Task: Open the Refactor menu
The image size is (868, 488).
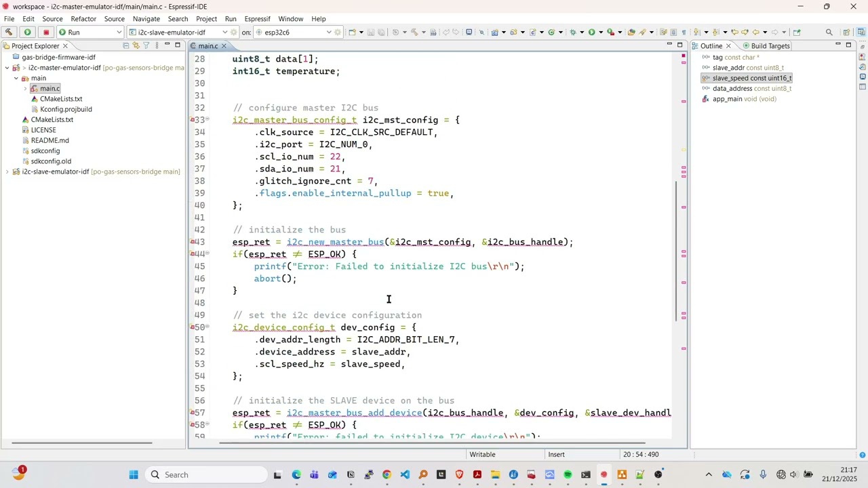Action: coord(83,18)
